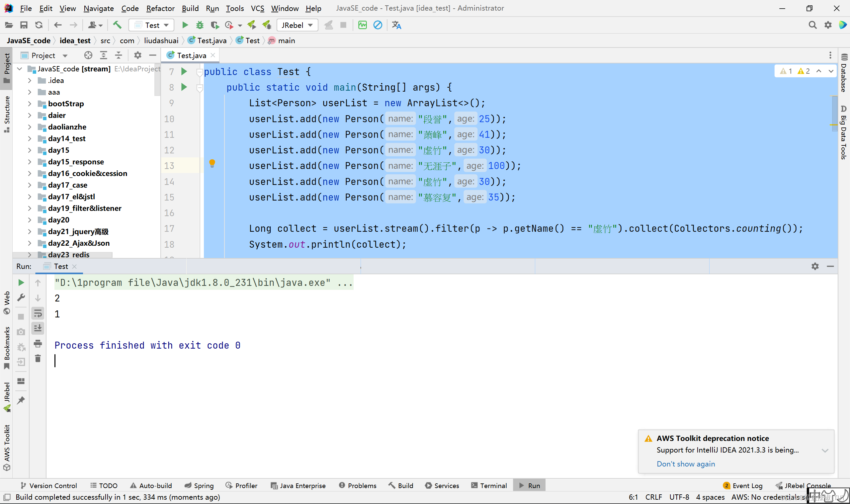Click the java.exe command line in console

[x=204, y=283]
